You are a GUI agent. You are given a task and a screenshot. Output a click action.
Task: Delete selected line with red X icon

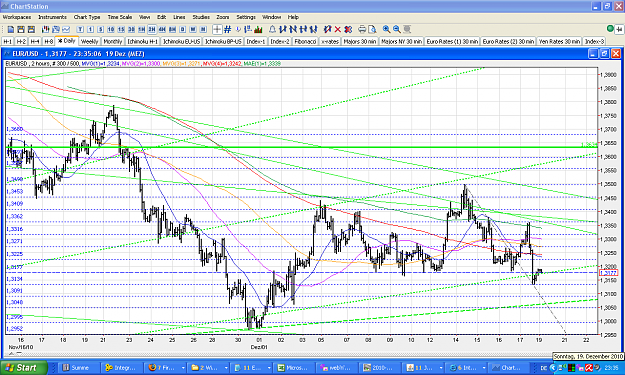(337, 29)
